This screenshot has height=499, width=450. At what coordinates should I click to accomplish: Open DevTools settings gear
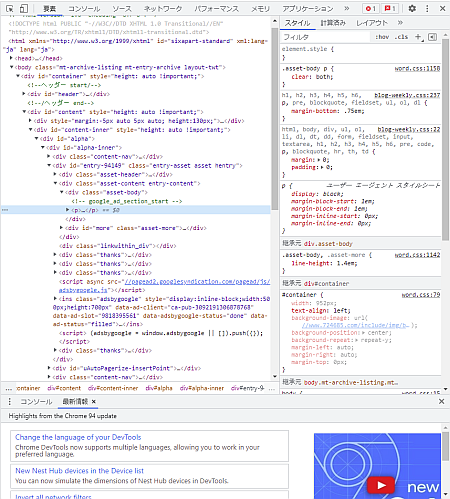click(x=412, y=8)
